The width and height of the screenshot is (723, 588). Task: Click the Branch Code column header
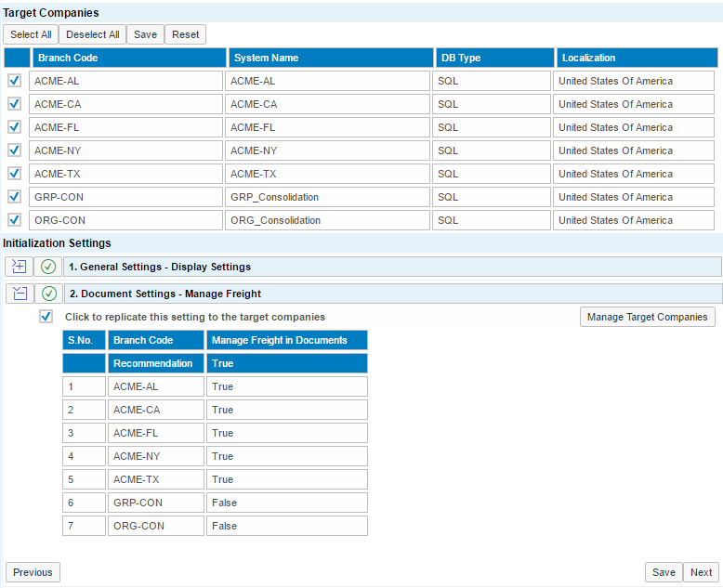pos(128,58)
